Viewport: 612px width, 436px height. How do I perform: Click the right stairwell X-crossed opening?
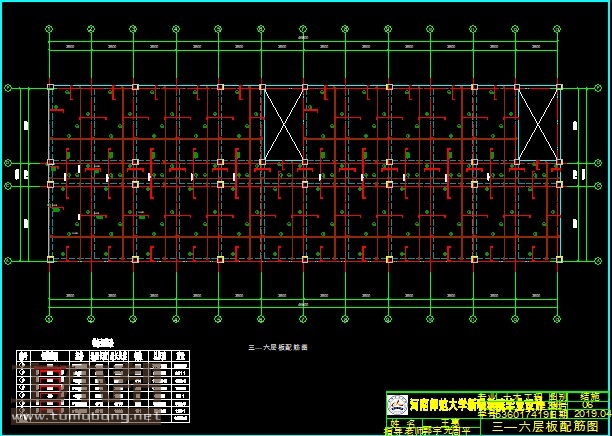pos(538,124)
